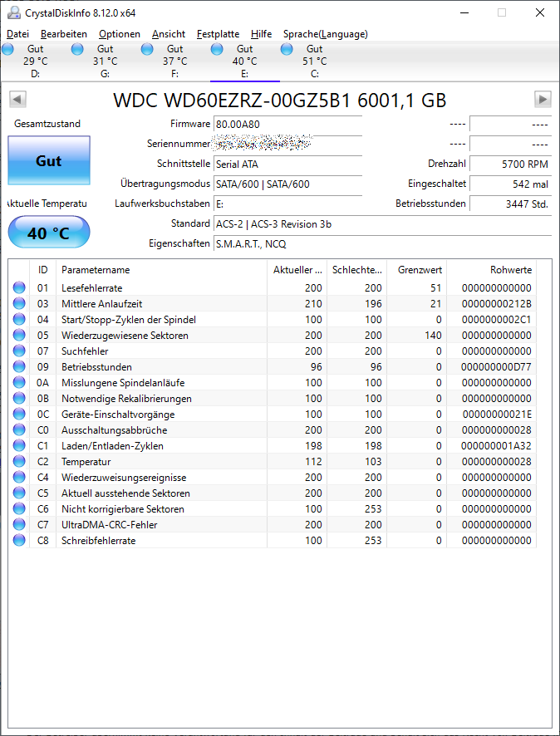Go to next disk with right arrow
Screen dimensions: 560x736
[x=543, y=100]
